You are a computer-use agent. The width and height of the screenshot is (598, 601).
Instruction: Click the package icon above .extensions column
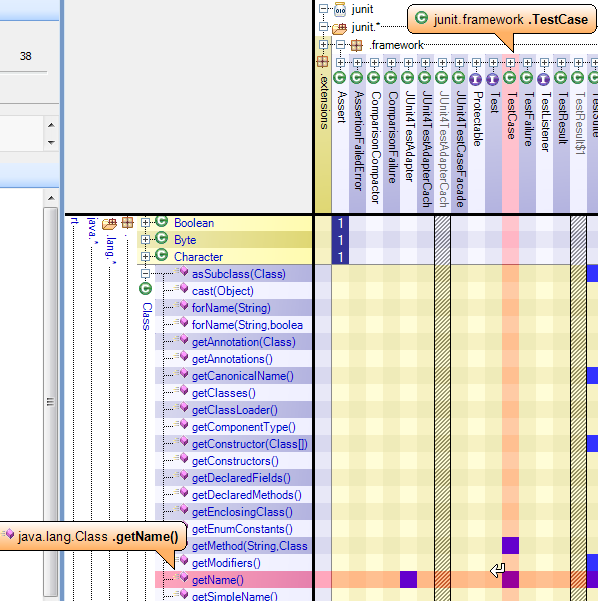pyautogui.click(x=322, y=61)
